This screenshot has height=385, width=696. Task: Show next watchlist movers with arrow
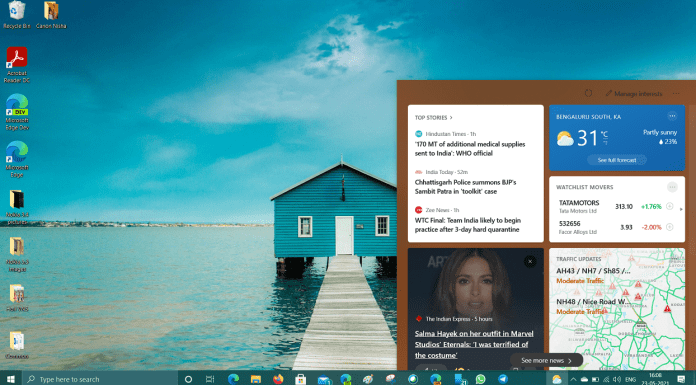tap(681, 209)
